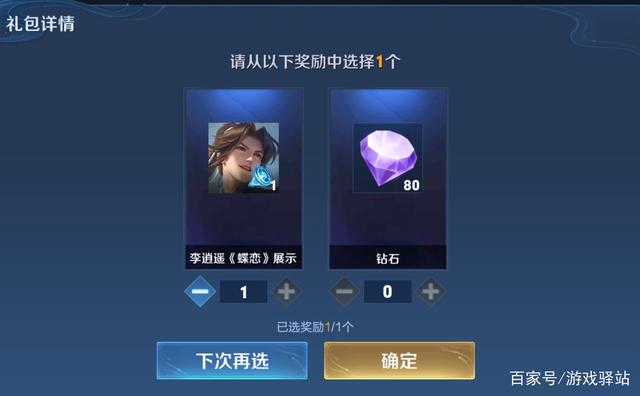
Task: Click the Li Xiaoyao portrait icon
Action: 244,158
